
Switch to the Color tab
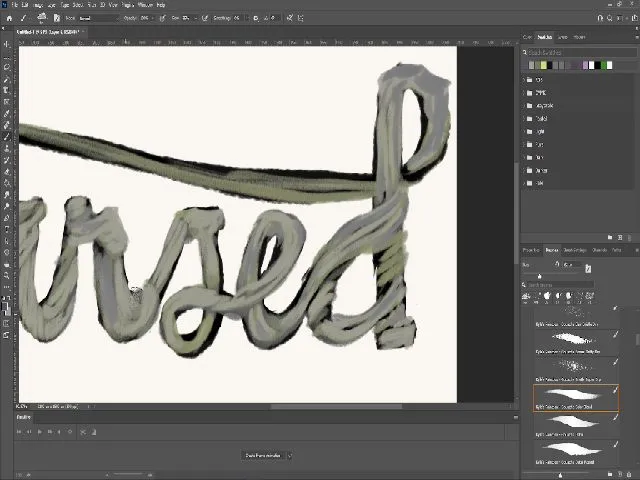coord(527,37)
